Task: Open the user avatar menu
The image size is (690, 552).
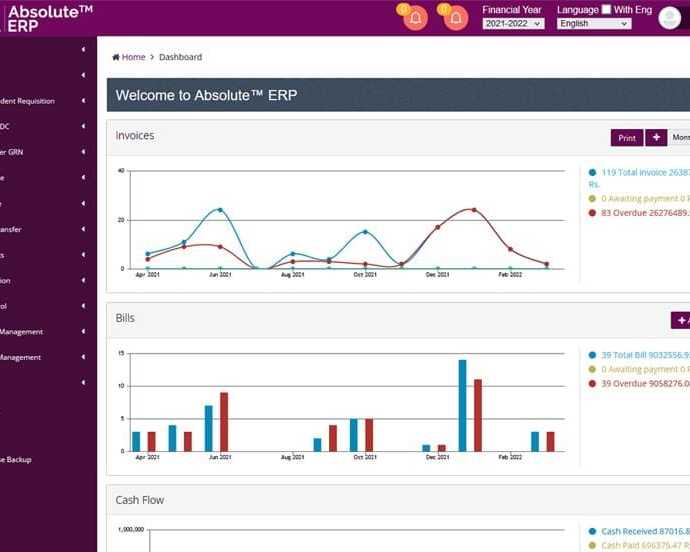Action: (669, 18)
